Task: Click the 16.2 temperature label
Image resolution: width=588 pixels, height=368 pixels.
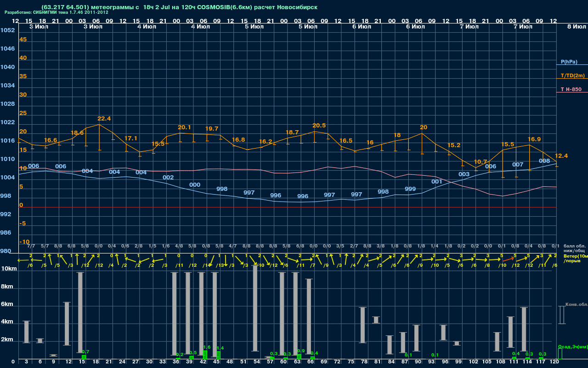Action: [266, 141]
